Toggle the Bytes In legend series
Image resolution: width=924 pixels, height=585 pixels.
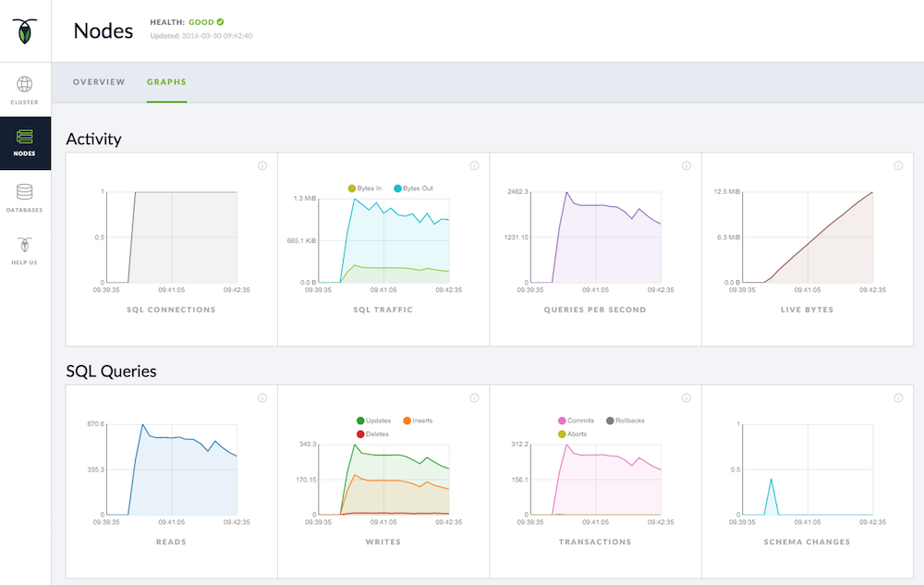(352, 189)
